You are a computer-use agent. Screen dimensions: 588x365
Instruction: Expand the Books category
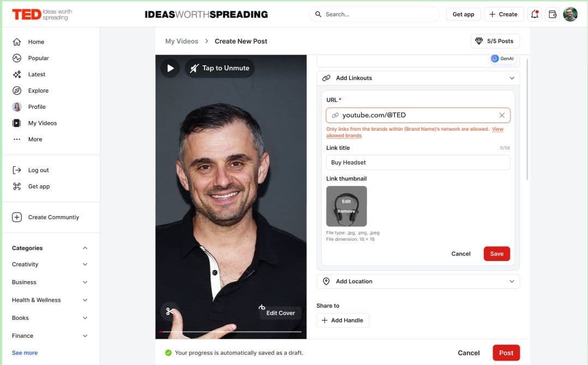coord(85,318)
